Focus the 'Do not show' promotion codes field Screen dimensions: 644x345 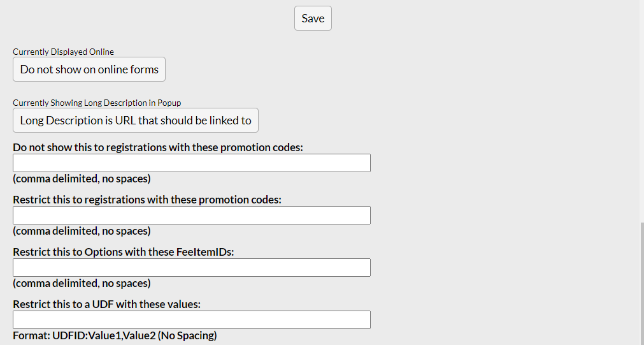(192, 163)
